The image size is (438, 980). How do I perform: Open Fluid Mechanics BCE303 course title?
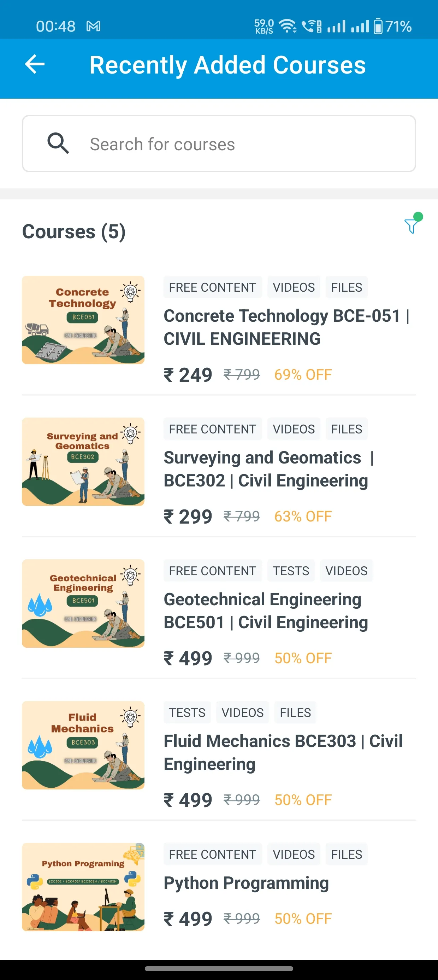coord(283,752)
